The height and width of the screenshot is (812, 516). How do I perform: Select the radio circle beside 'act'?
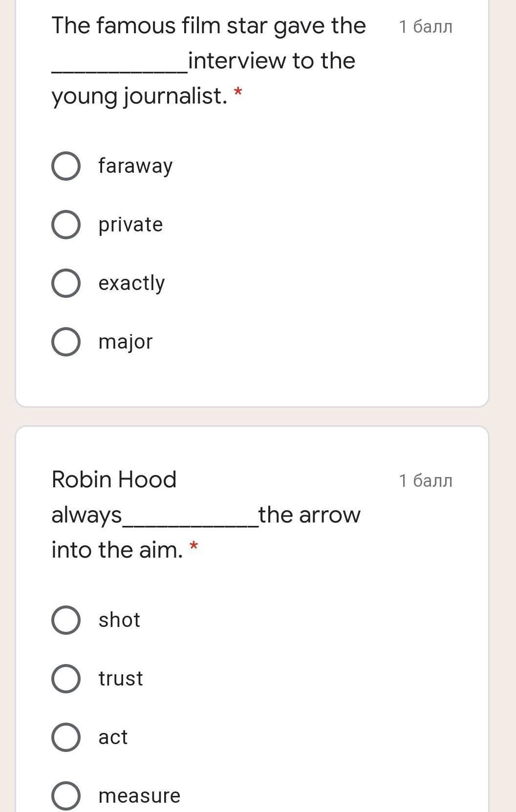coord(66,737)
